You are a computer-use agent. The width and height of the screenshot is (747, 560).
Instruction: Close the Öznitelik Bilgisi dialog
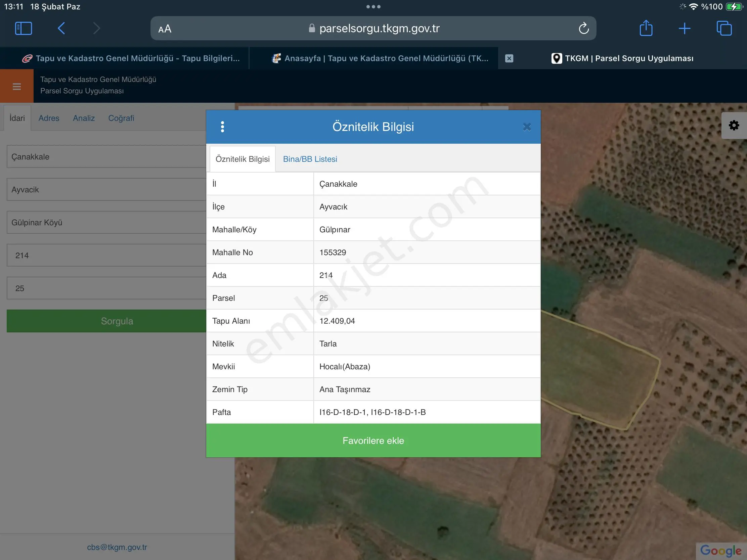[x=527, y=127]
